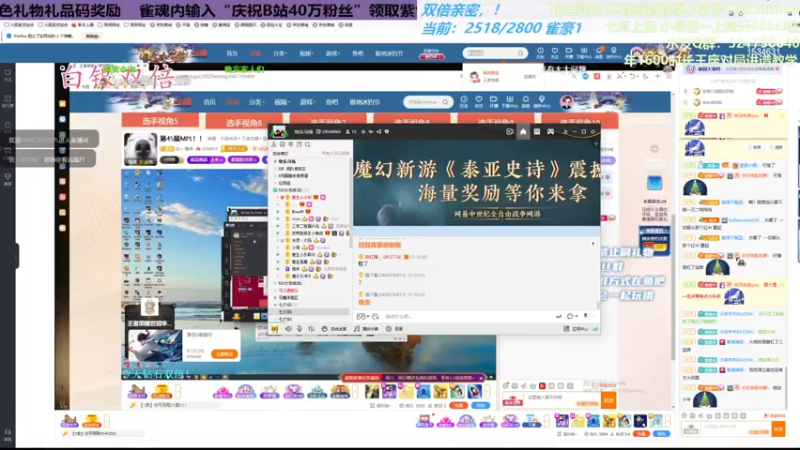This screenshot has height=450, width=800.
Task: Toggle the speaker icon in YY bottom bar
Action: click(x=288, y=329)
